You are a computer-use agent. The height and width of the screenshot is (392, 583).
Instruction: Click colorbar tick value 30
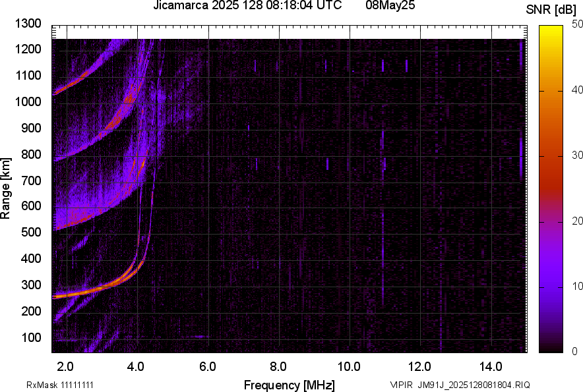click(578, 155)
